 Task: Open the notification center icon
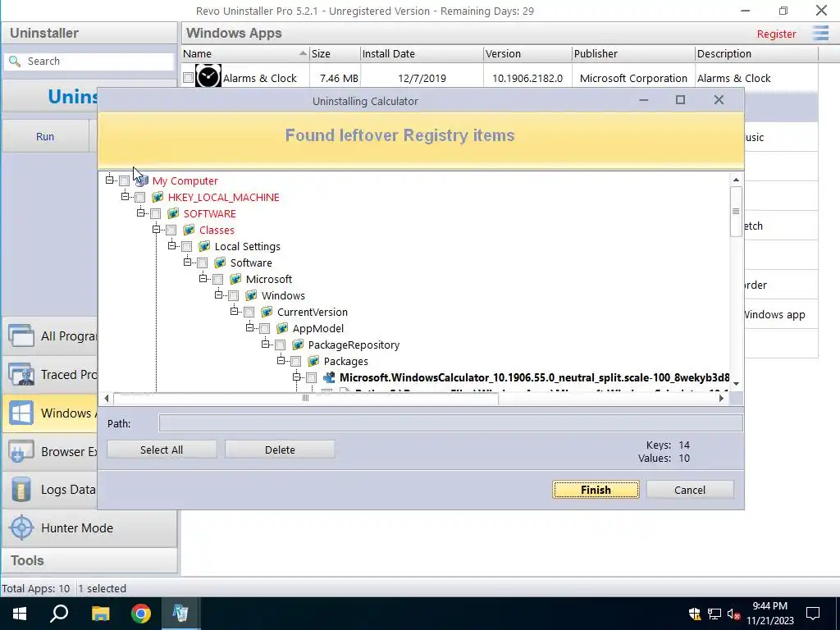coord(813,614)
